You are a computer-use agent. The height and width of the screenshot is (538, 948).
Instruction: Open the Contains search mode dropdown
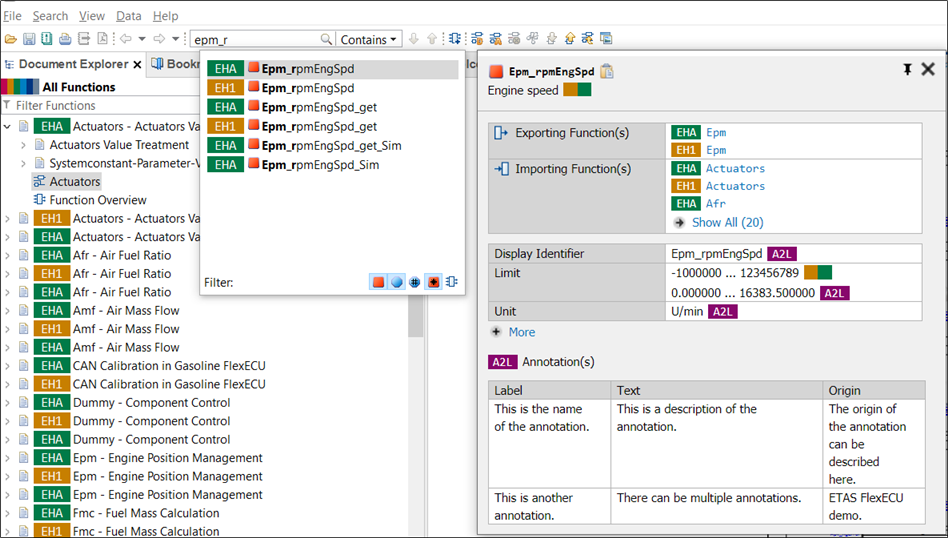(x=369, y=39)
